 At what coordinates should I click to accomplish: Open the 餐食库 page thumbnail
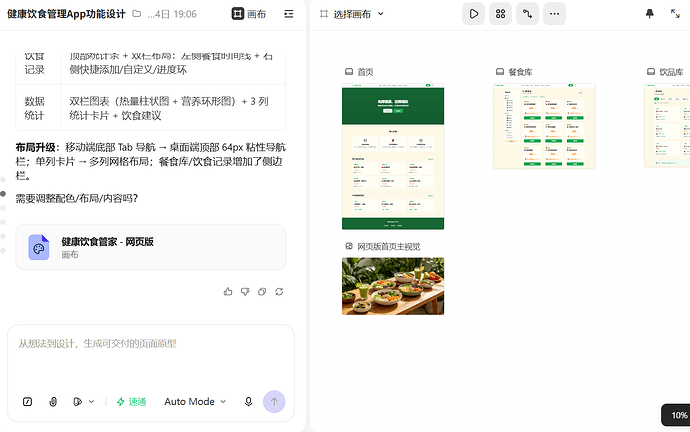pos(544,126)
